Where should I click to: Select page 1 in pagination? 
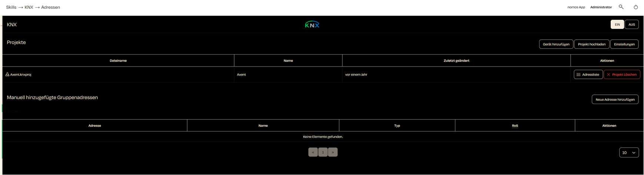[323, 152]
